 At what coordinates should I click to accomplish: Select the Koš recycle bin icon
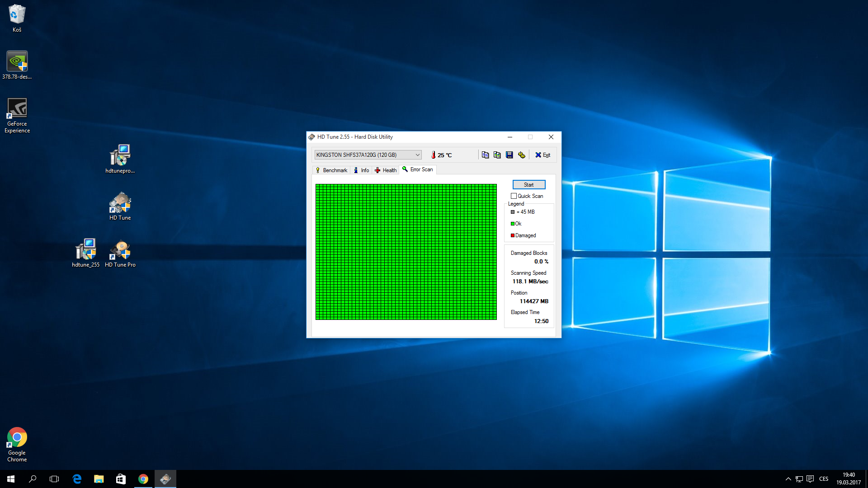(x=17, y=19)
